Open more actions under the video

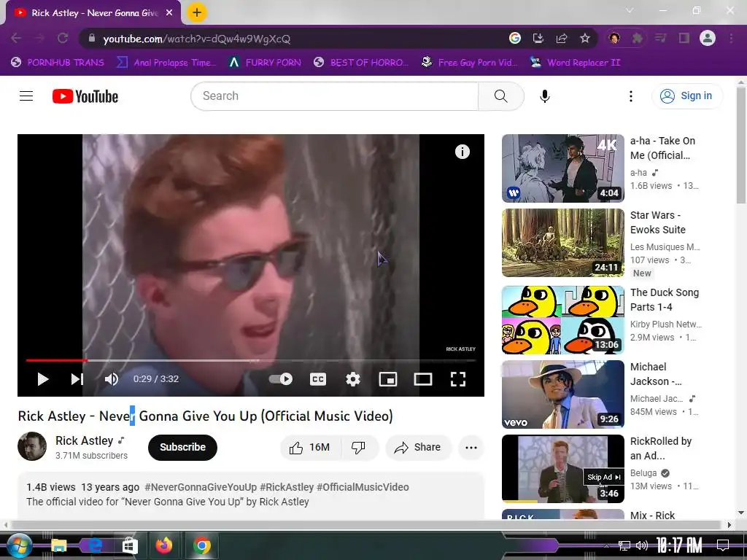(x=471, y=447)
